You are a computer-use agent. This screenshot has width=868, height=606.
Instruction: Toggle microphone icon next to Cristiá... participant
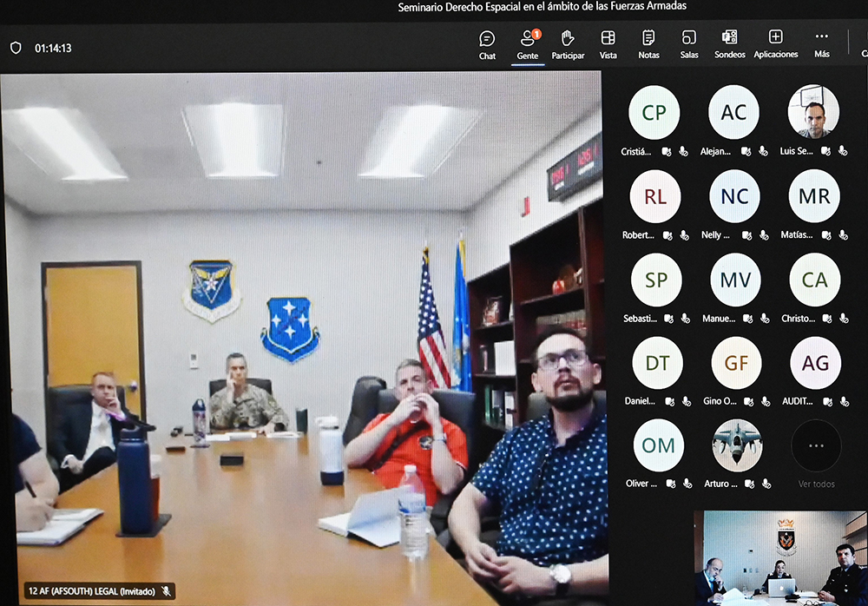tap(684, 151)
